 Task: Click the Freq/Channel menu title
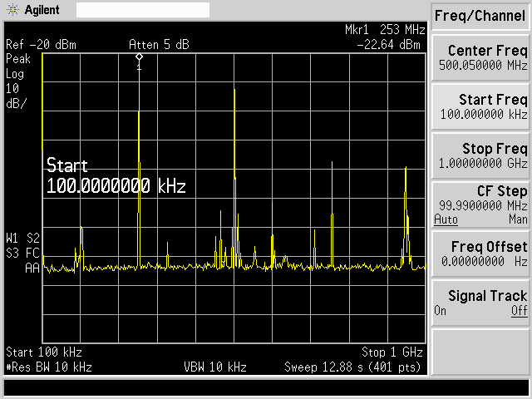coord(480,16)
